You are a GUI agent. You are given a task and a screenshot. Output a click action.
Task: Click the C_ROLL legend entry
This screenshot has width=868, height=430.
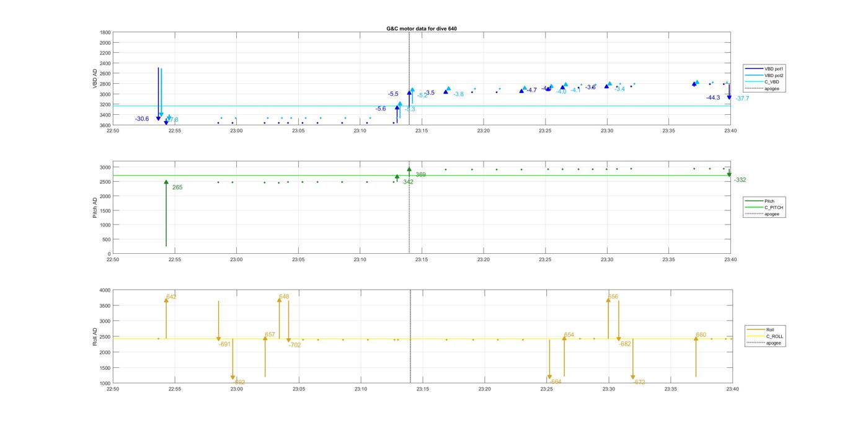click(x=765, y=336)
